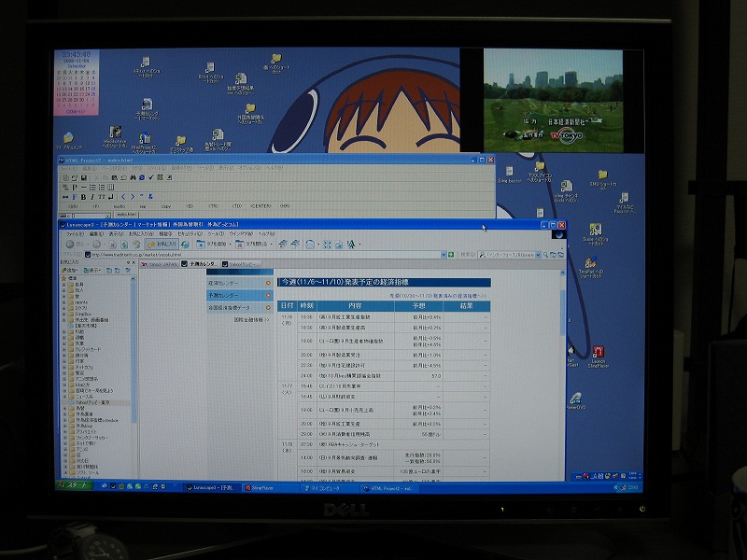Image resolution: width=747 pixels, height=560 pixels.
Task: Expand ニュース系 folder in favorites tree
Action: [64, 397]
